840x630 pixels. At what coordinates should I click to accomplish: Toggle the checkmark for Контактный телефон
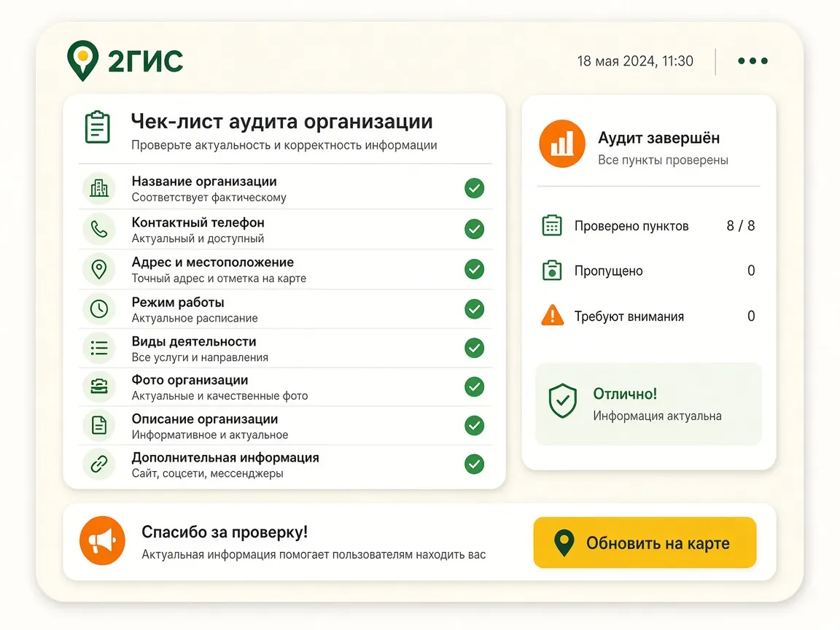pos(474,229)
